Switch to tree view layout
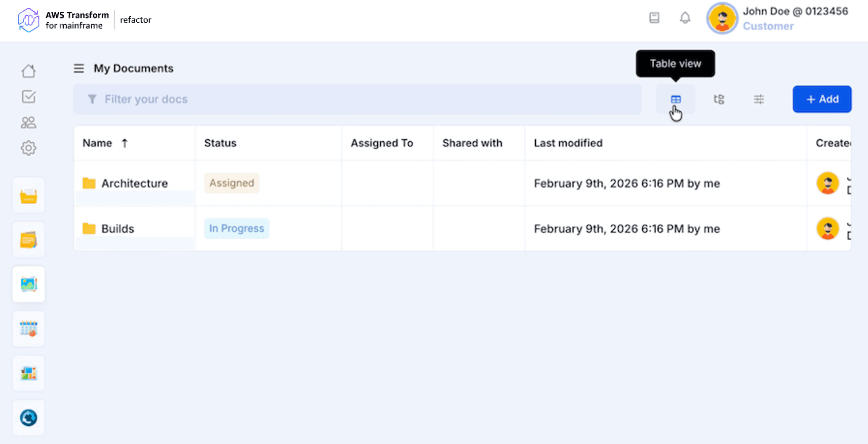The height and width of the screenshot is (444, 868). (719, 100)
